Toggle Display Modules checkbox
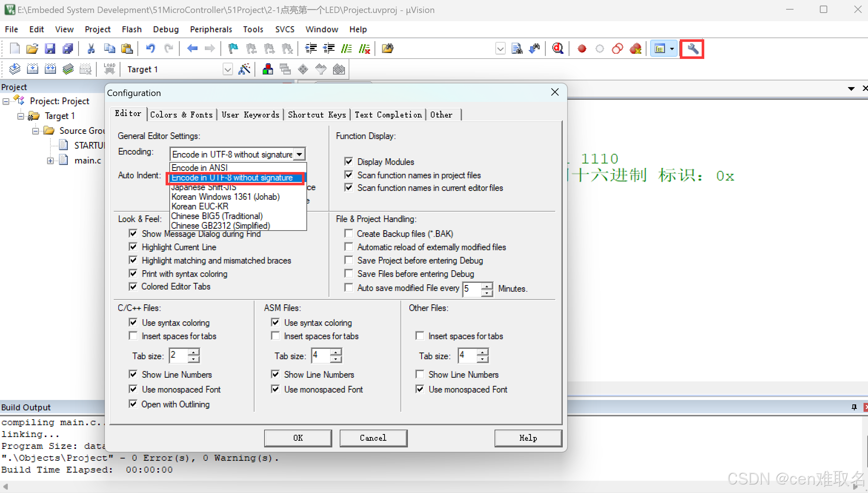This screenshot has width=868, height=493. coord(349,162)
